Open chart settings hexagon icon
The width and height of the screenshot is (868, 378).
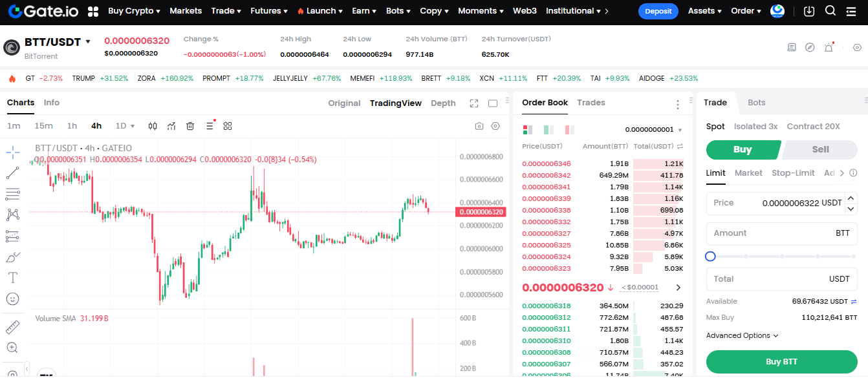click(x=495, y=126)
